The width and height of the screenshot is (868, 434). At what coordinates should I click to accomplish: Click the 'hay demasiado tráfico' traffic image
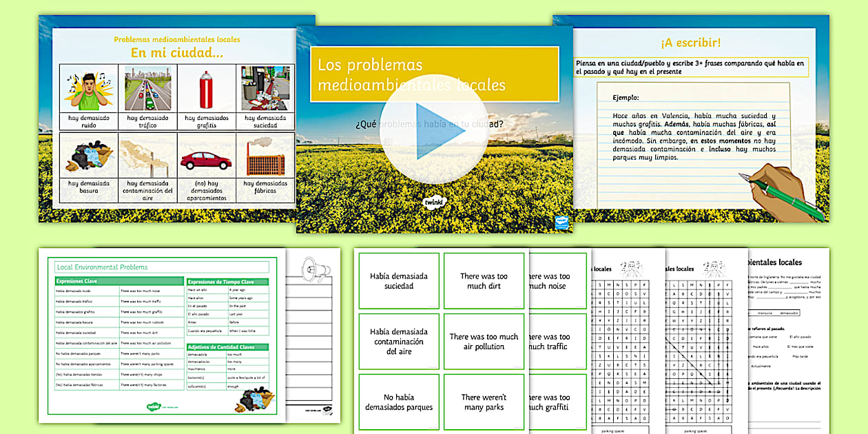coord(147,88)
